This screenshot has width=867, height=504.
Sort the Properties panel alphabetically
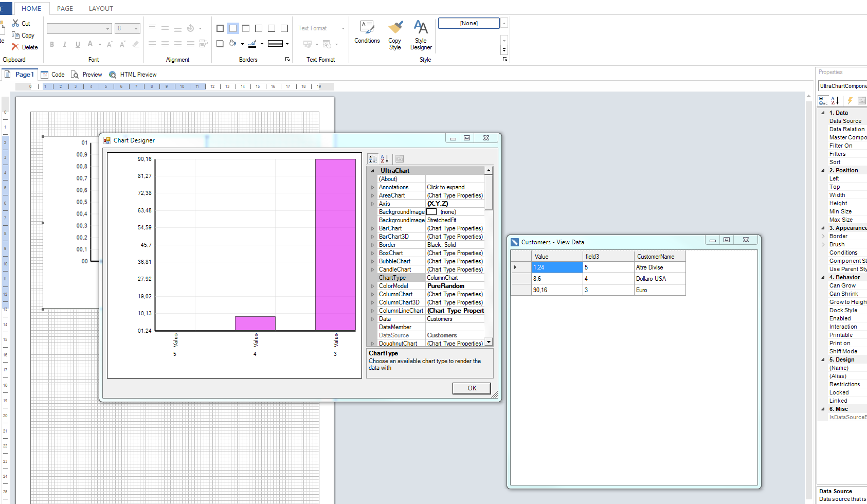(835, 101)
